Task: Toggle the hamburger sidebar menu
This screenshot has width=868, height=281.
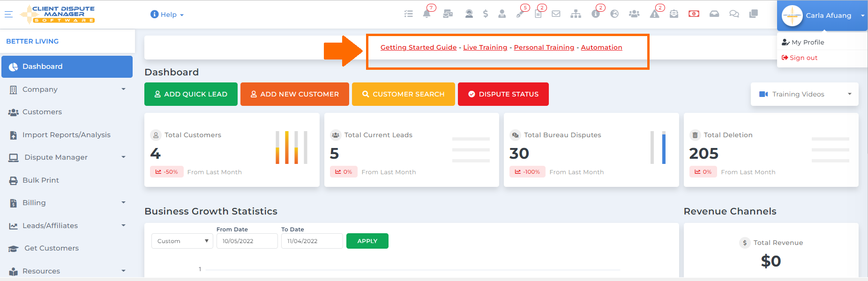Action: click(8, 14)
